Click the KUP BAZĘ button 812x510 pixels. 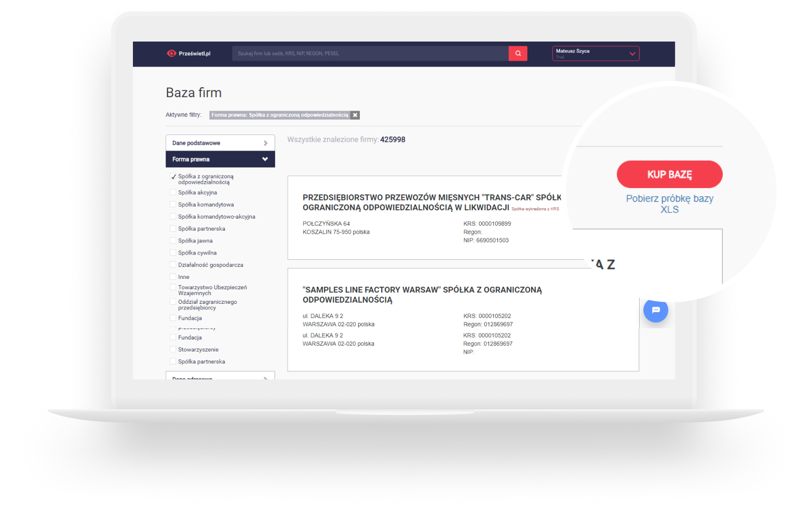coord(669,175)
